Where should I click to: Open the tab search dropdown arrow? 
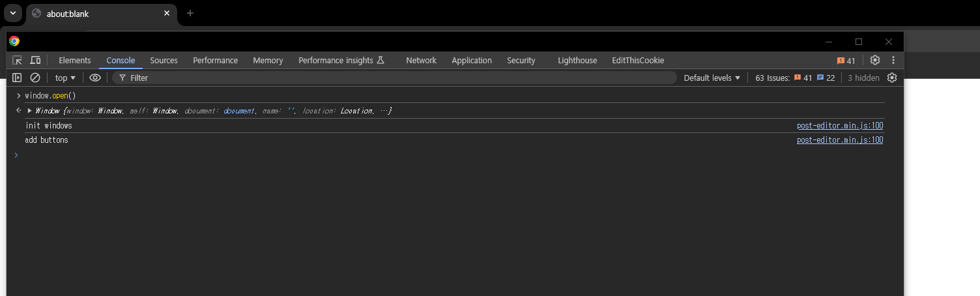(x=12, y=13)
